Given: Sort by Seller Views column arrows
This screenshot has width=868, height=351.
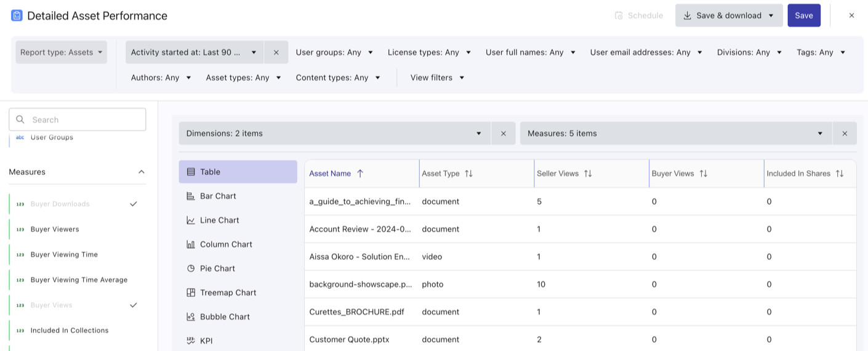Looking at the screenshot, I should click(x=588, y=174).
